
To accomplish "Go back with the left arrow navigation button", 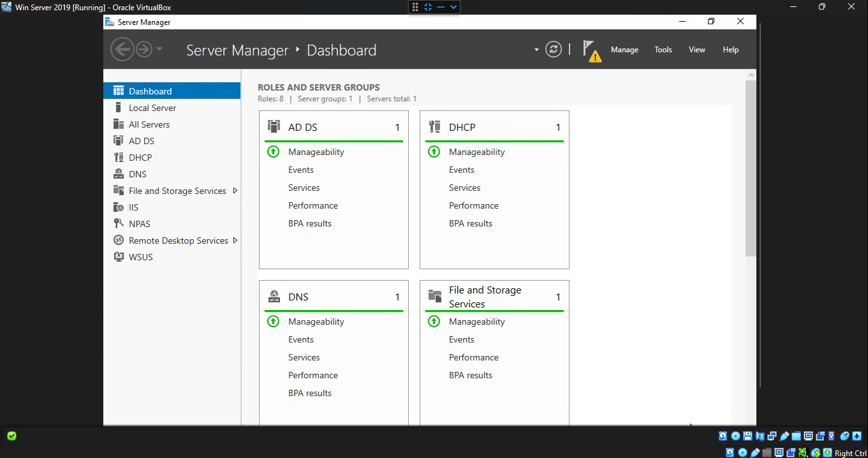I will [x=122, y=49].
